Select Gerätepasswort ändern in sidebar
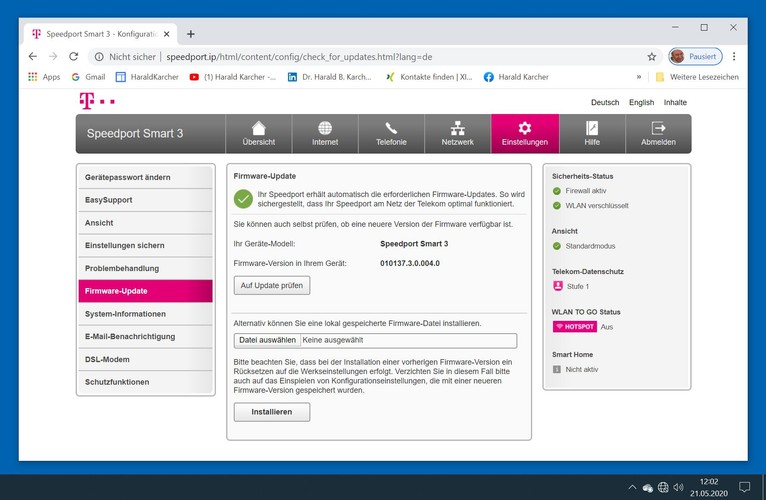The height and width of the screenshot is (500, 766). coord(146,177)
